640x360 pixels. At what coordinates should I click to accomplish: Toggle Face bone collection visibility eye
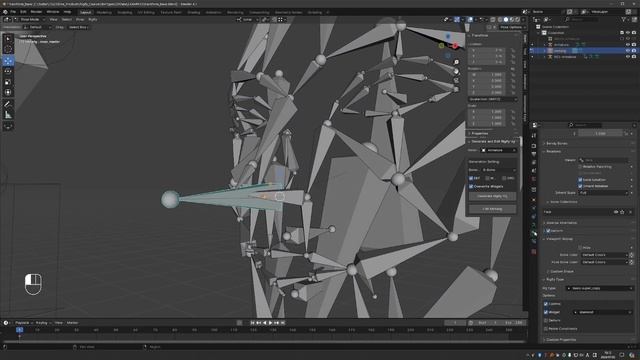tap(616, 212)
